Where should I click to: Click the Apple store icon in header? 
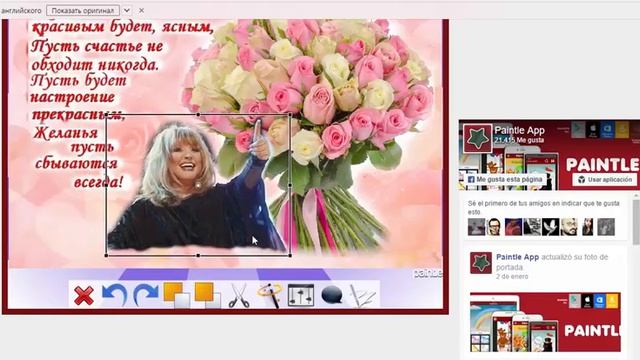click(x=593, y=130)
